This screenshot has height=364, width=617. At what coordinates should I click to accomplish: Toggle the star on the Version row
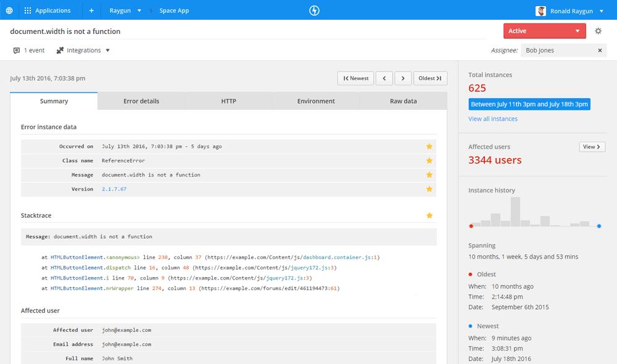click(x=429, y=189)
